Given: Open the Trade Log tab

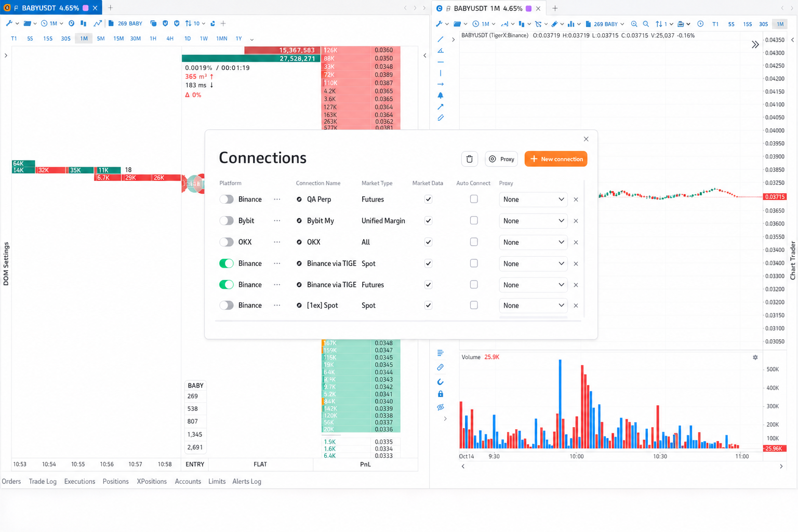Looking at the screenshot, I should [43, 482].
